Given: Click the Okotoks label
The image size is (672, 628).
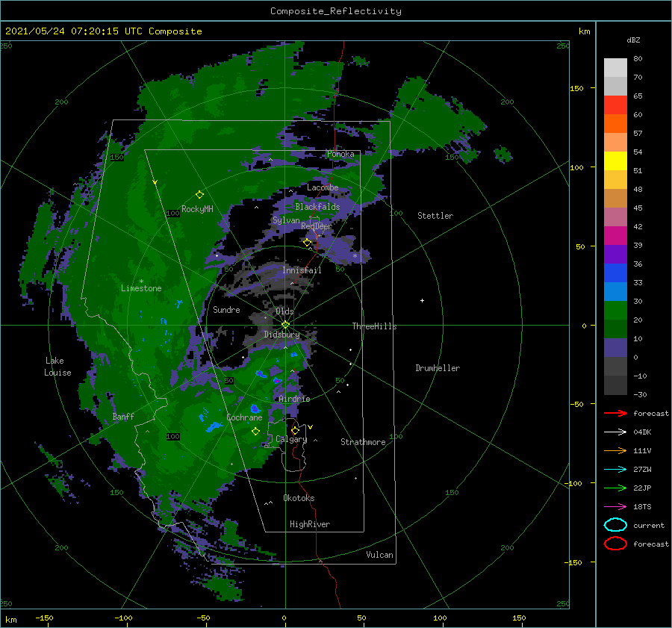Looking at the screenshot, I should (299, 498).
